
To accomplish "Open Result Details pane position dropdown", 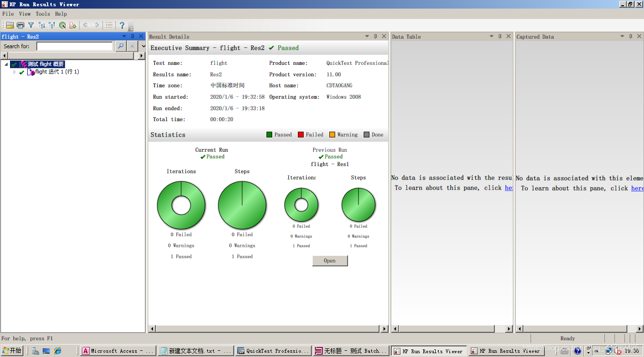I will click(x=367, y=36).
